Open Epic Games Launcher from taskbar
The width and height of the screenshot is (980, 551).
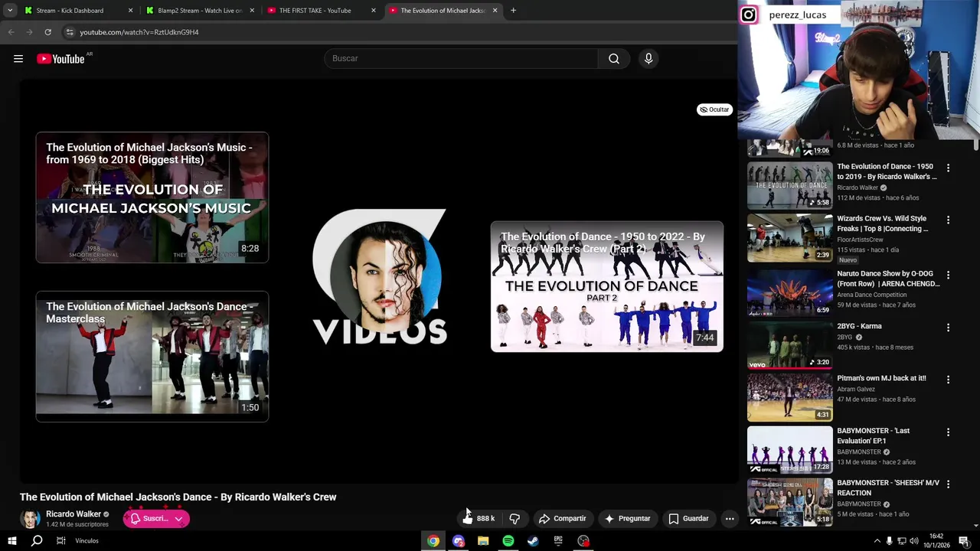click(558, 541)
